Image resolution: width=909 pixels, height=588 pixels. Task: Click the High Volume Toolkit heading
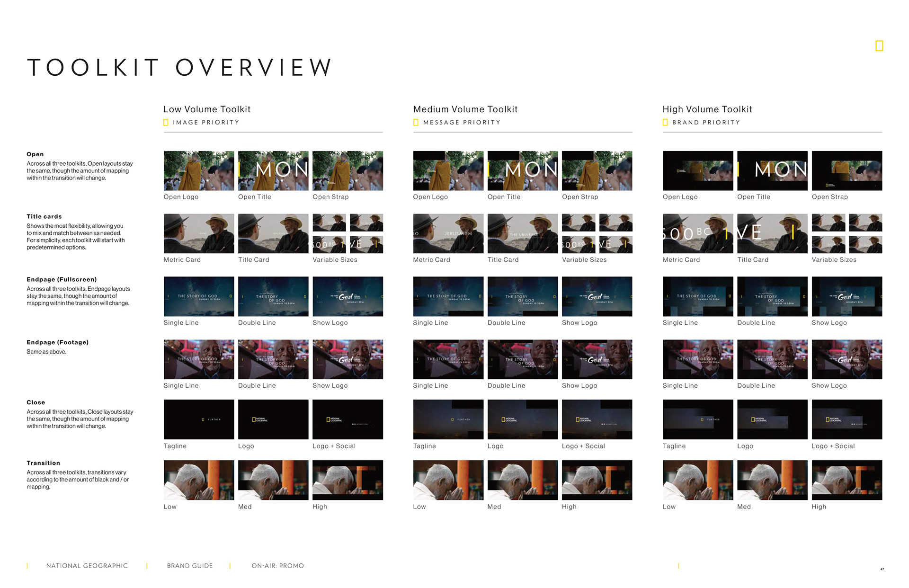click(x=707, y=109)
